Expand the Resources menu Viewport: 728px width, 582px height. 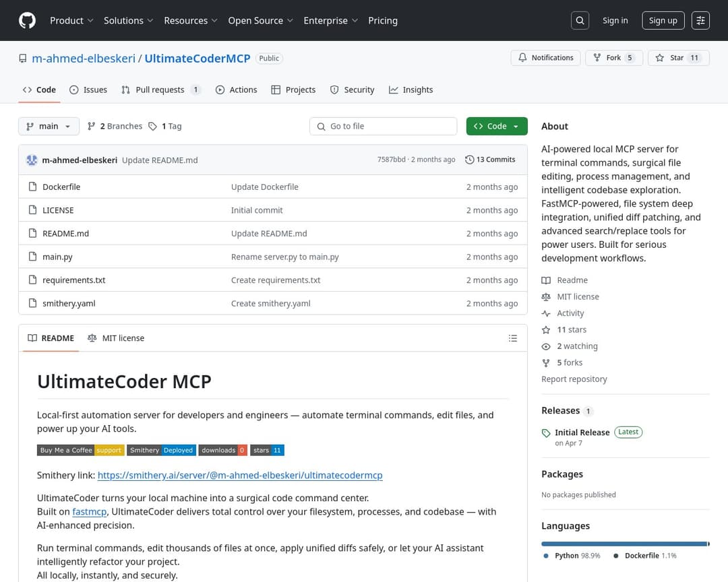(190, 20)
